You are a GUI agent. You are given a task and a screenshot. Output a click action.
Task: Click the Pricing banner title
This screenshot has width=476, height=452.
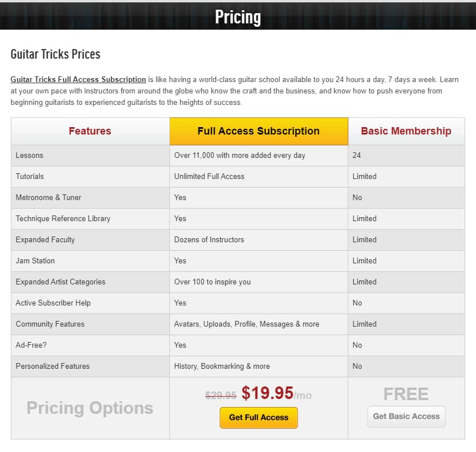tap(238, 17)
